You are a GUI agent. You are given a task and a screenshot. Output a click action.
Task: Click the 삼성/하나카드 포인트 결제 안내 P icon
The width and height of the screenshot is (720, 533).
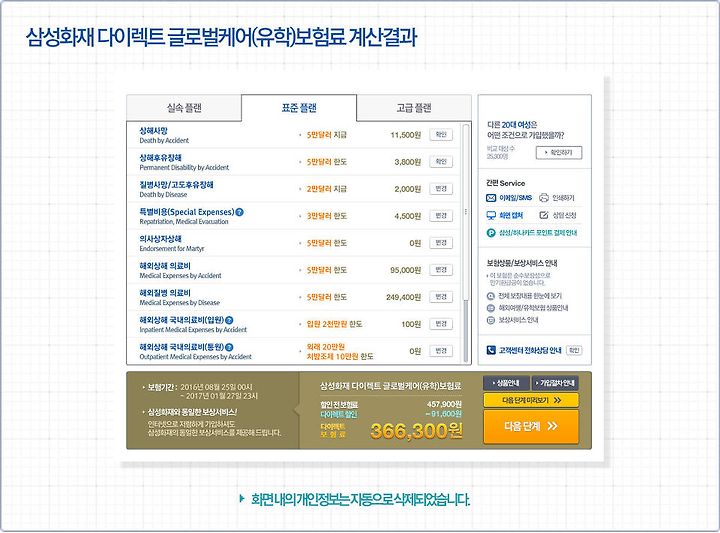click(491, 233)
